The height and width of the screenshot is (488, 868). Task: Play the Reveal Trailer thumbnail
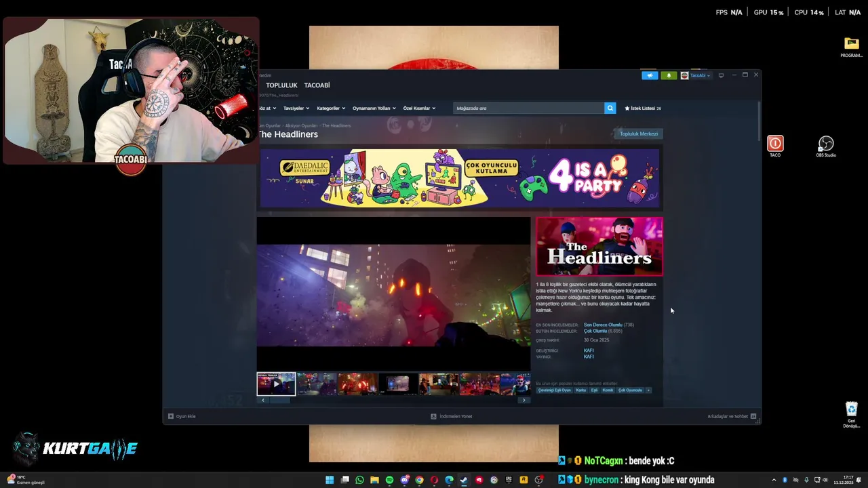[x=276, y=384]
